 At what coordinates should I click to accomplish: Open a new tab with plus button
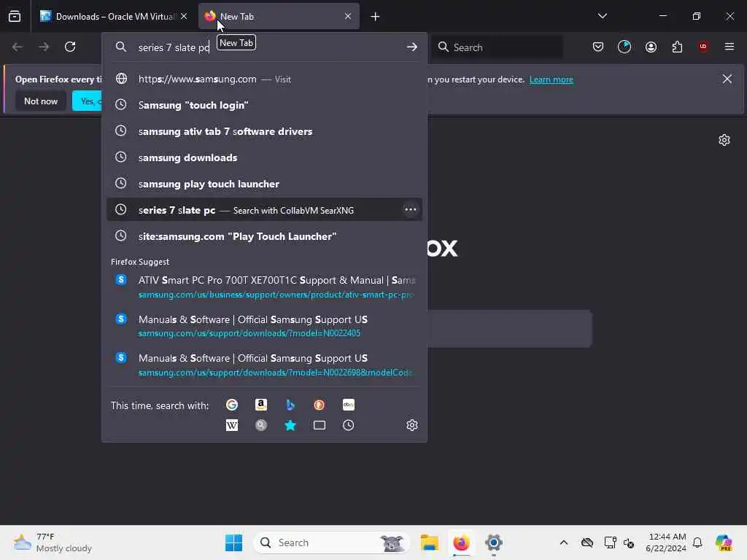376,17
